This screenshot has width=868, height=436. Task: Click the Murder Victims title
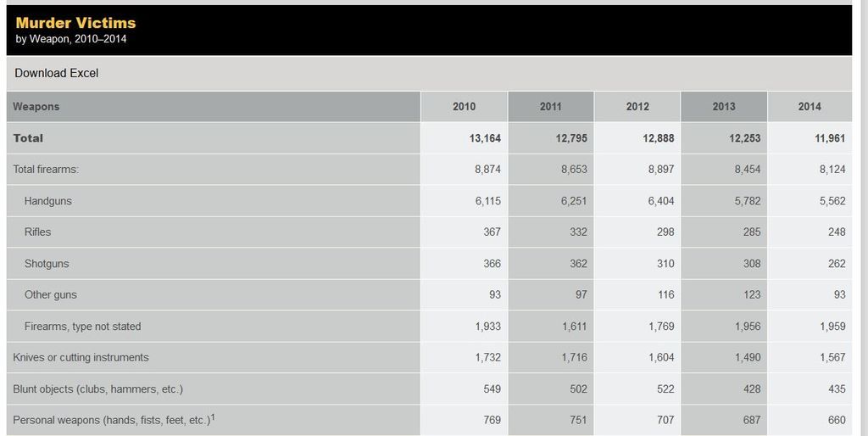coord(75,23)
